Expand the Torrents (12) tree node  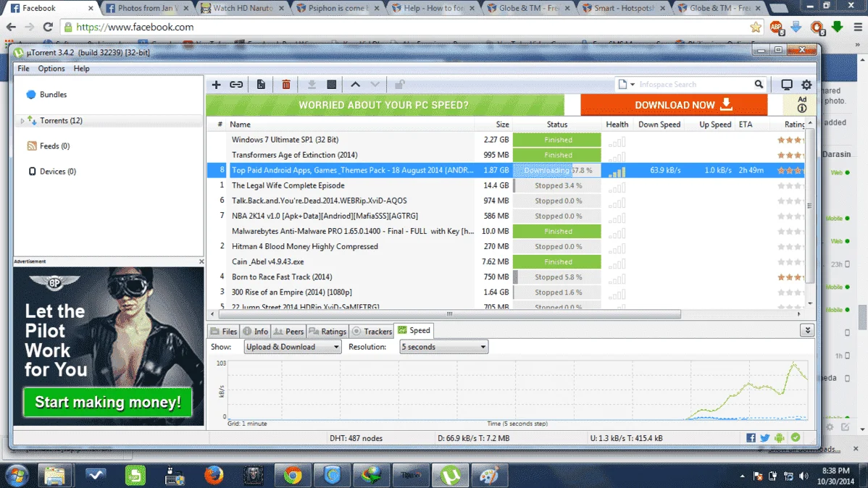point(22,121)
